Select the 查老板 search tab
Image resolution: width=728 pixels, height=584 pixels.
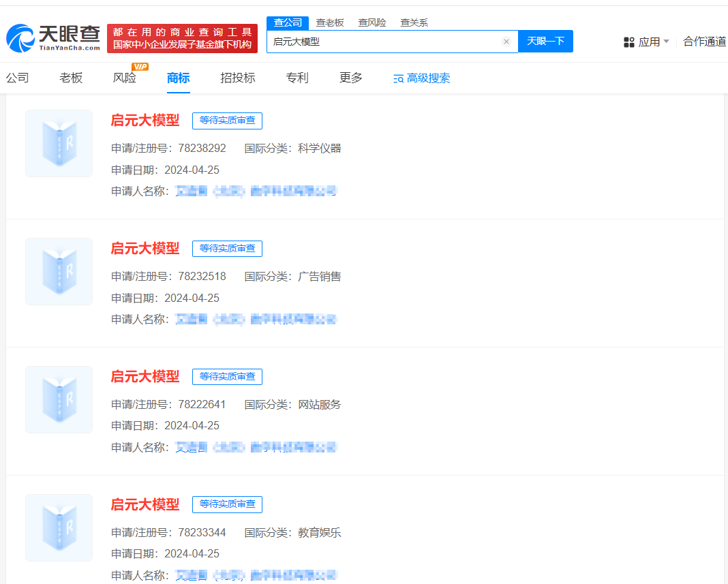click(330, 22)
